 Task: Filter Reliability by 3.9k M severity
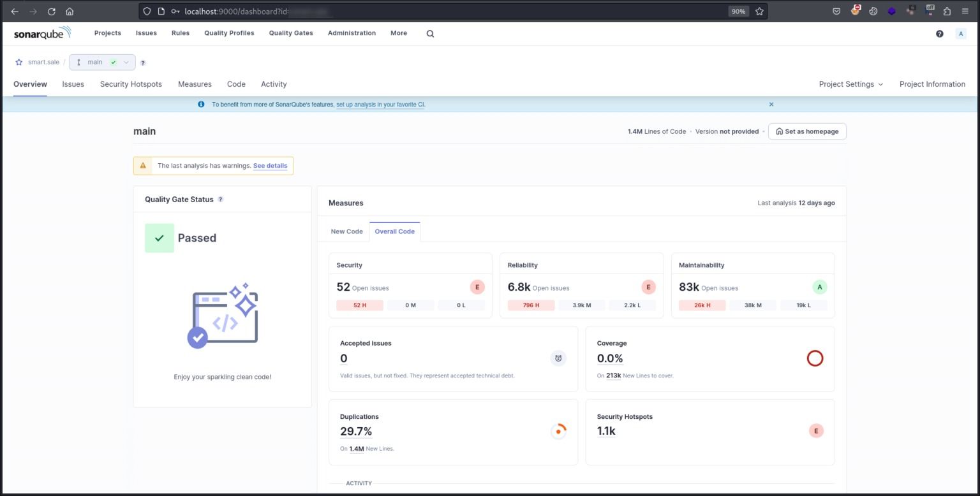(x=582, y=305)
